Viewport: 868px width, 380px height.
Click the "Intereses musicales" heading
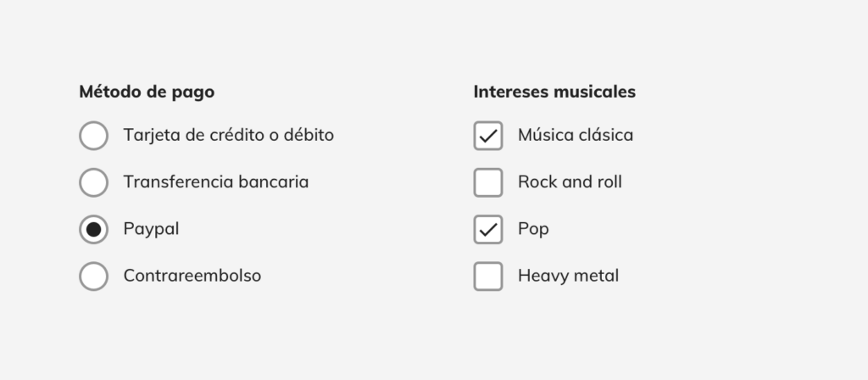[554, 92]
